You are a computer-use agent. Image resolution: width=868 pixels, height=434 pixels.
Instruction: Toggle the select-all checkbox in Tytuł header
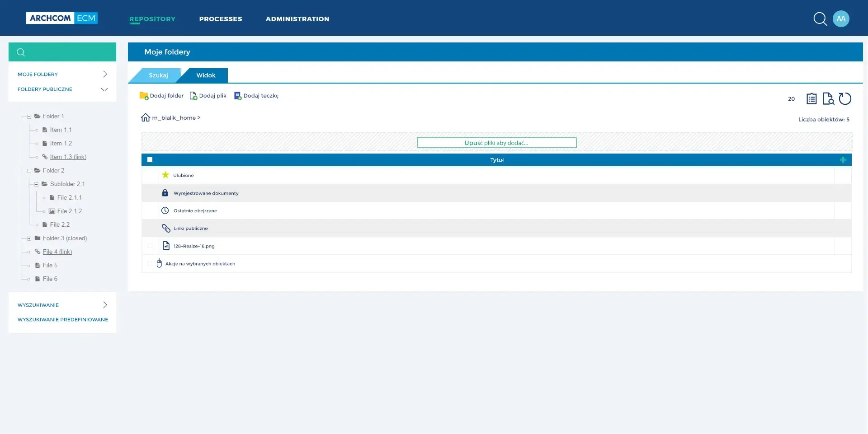click(x=150, y=160)
